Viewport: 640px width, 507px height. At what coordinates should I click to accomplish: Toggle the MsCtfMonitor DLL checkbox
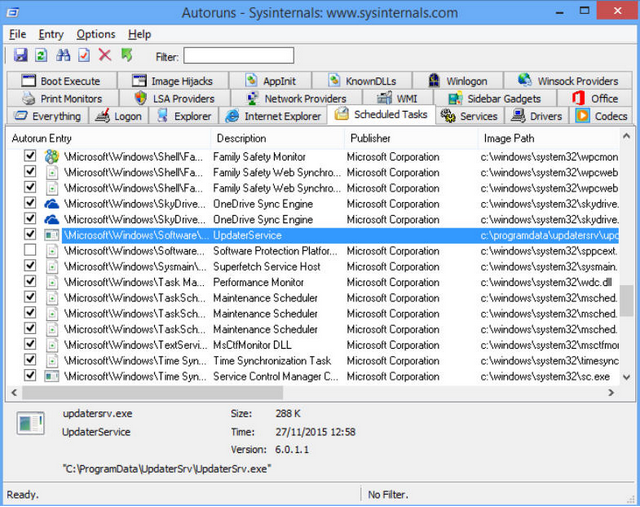point(30,344)
